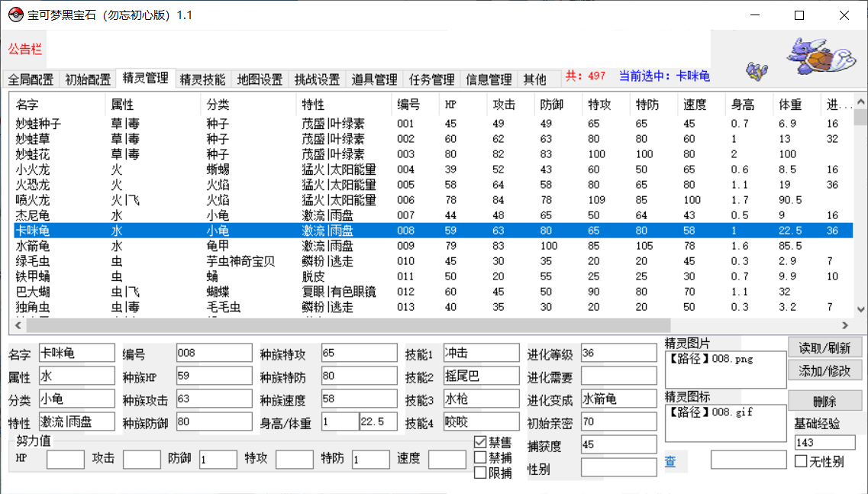This screenshot has height=494, width=868.
Task: Sort the list by the 名字 column header
Action: coord(57,104)
